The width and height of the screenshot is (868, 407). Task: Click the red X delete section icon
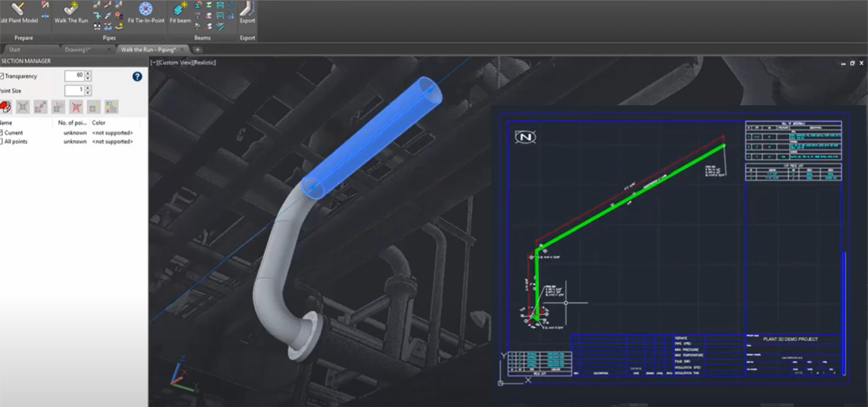(x=76, y=107)
